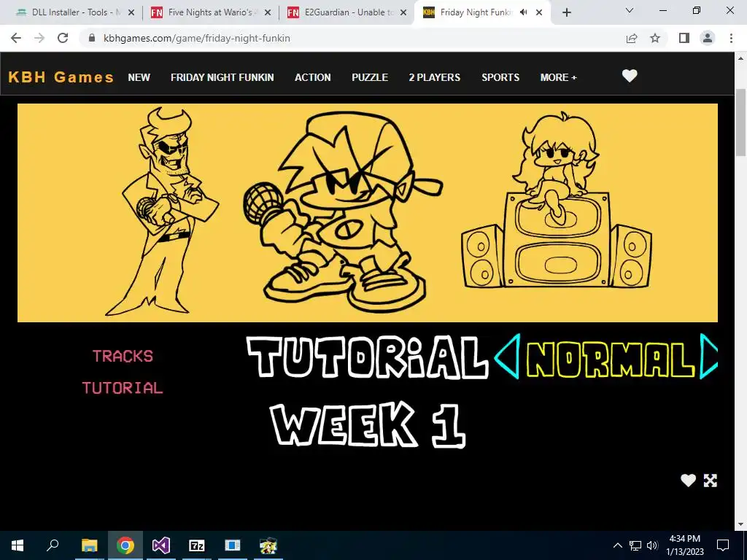Screen dimensions: 747x560
Task: Open the SPORTS games category
Action: point(500,77)
